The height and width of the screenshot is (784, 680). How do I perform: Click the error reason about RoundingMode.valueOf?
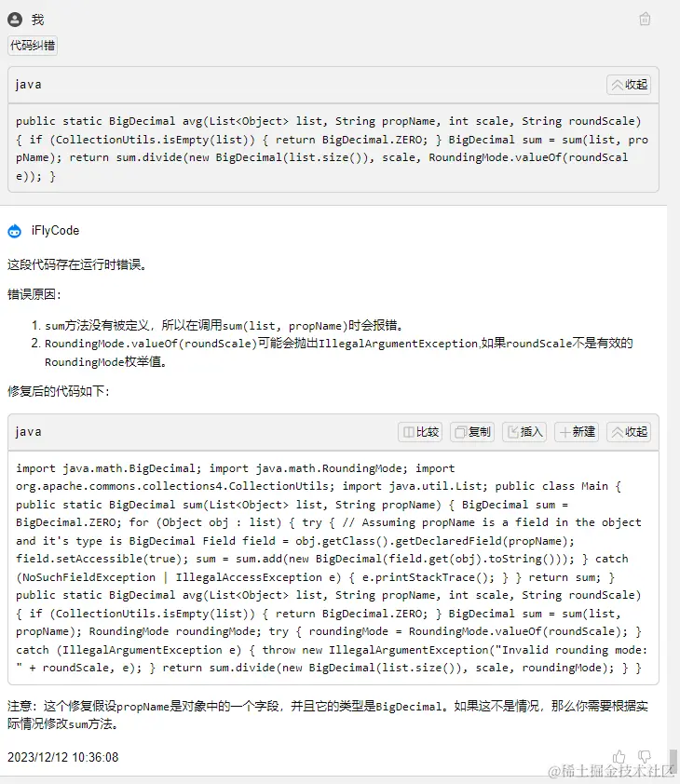tap(339, 353)
